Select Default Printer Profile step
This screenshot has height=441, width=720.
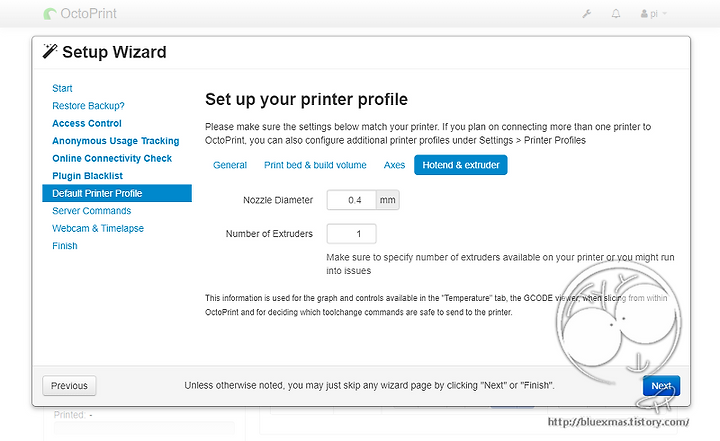click(117, 193)
